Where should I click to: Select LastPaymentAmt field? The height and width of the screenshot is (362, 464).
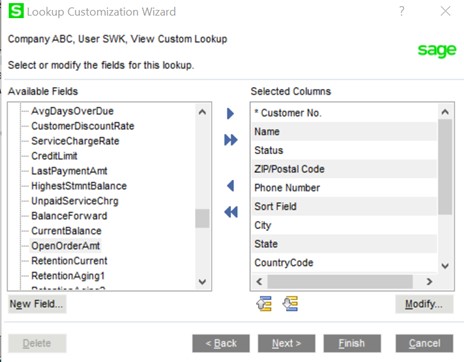pyautogui.click(x=69, y=171)
